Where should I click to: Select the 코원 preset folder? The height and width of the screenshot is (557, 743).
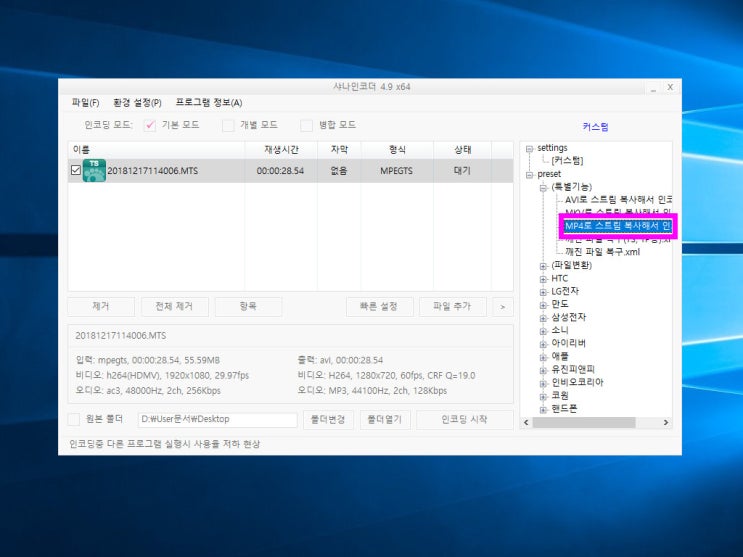[560, 395]
